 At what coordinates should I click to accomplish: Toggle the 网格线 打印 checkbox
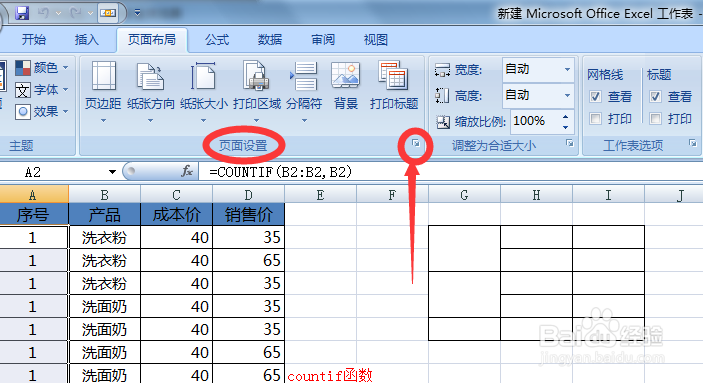[x=595, y=119]
